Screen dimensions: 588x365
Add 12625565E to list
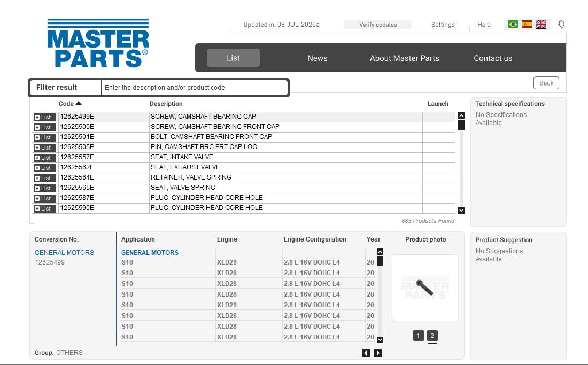pos(44,188)
